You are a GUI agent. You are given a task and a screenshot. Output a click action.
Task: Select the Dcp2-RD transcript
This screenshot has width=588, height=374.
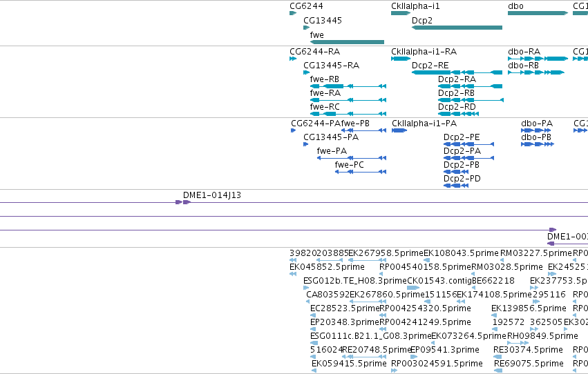coord(458,114)
